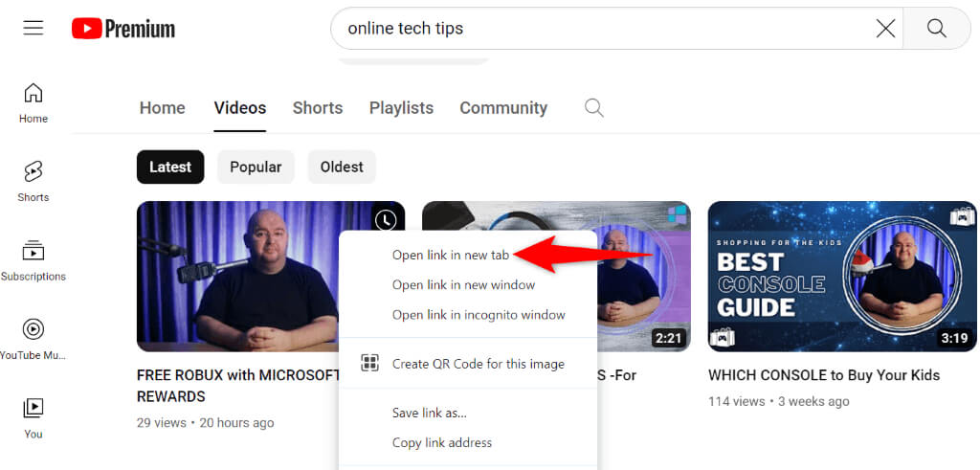Sort videos by Oldest
Screen dimensions: 980x470
342,167
